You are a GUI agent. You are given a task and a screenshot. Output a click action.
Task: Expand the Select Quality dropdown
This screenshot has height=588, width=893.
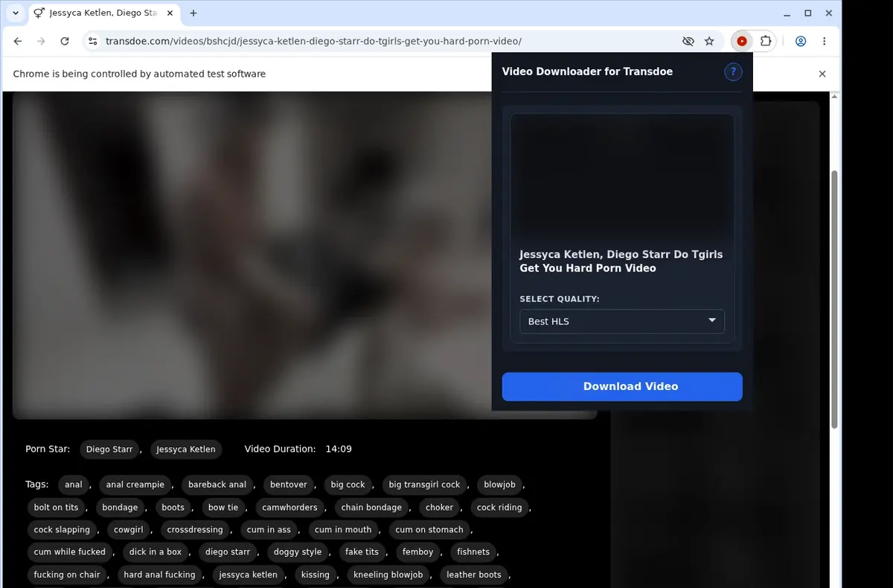click(x=622, y=322)
